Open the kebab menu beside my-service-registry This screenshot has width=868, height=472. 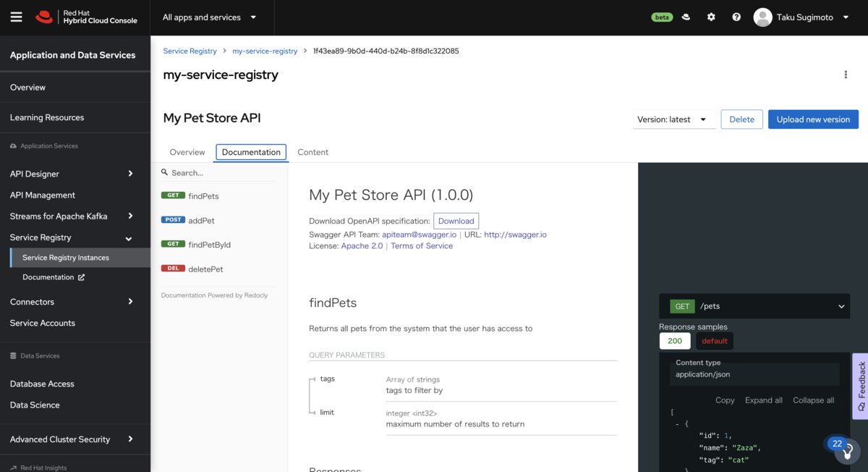[x=846, y=74]
